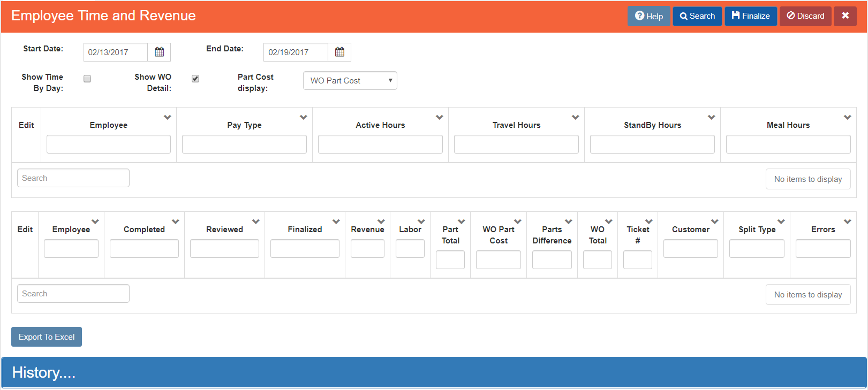Focus the Active Hours filter box
868x390 pixels.
click(x=380, y=144)
